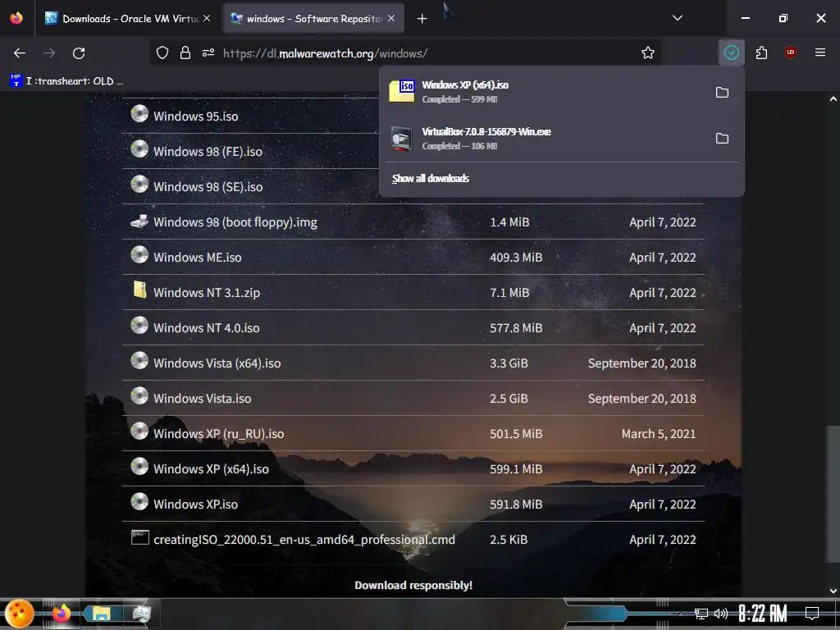The image size is (840, 630).
Task: Click the cmd file icon for creatingISO script
Action: (x=139, y=537)
